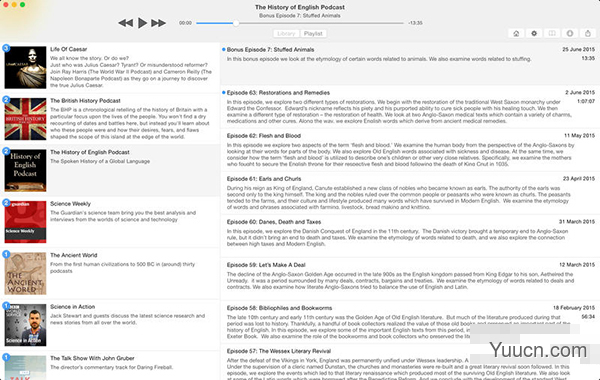Select the 'Science Weekly' title
The image size is (600, 380).
(x=70, y=204)
